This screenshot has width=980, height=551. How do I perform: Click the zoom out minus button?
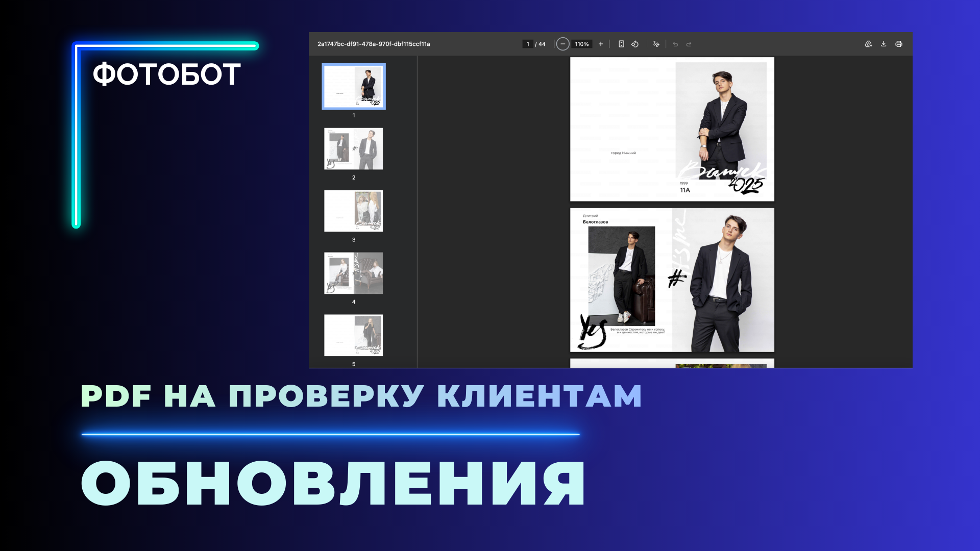(x=562, y=44)
